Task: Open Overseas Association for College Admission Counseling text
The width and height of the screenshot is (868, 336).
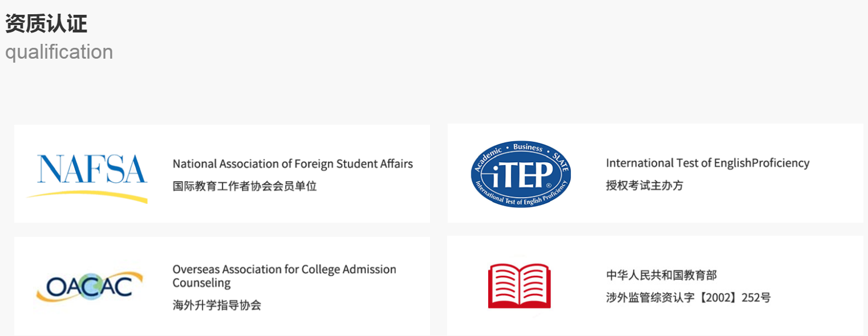Action: [x=285, y=276]
